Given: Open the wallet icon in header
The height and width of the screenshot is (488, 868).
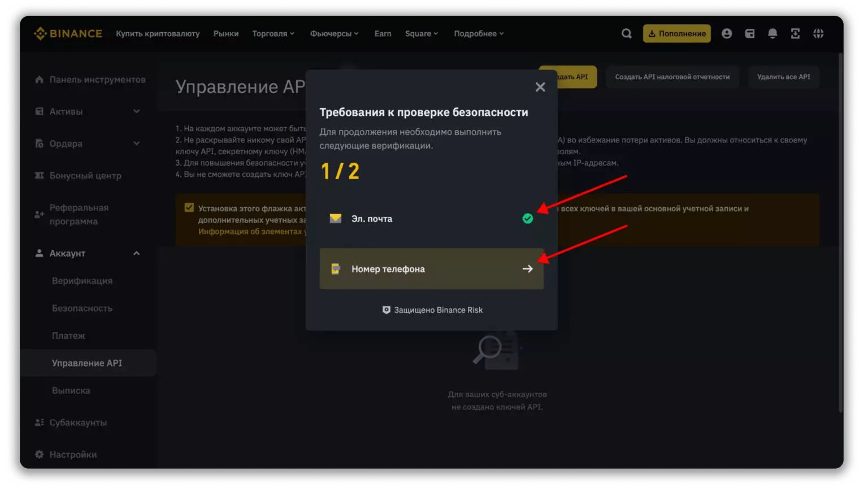Looking at the screenshot, I should click(750, 33).
